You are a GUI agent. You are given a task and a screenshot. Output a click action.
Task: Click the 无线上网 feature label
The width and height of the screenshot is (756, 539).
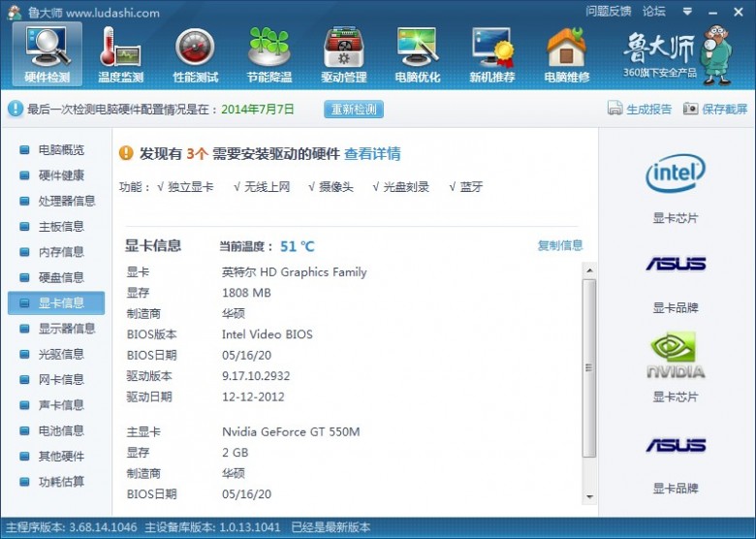(267, 187)
